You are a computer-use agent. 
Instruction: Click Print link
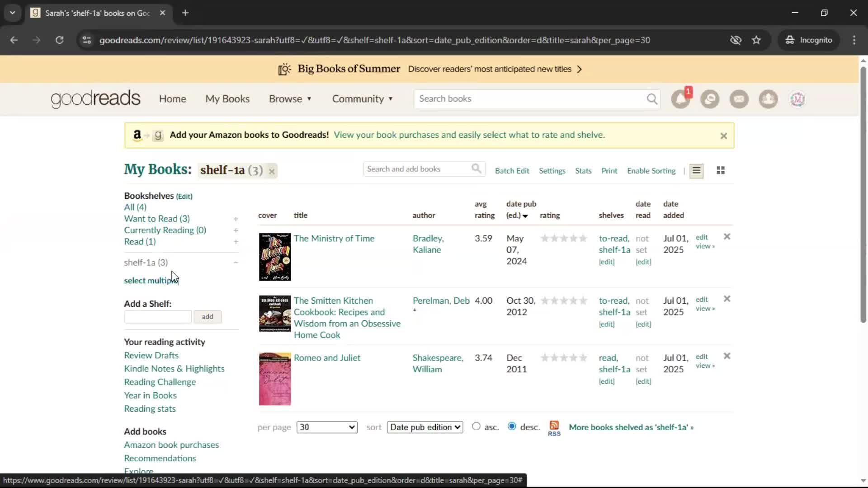[609, 171]
